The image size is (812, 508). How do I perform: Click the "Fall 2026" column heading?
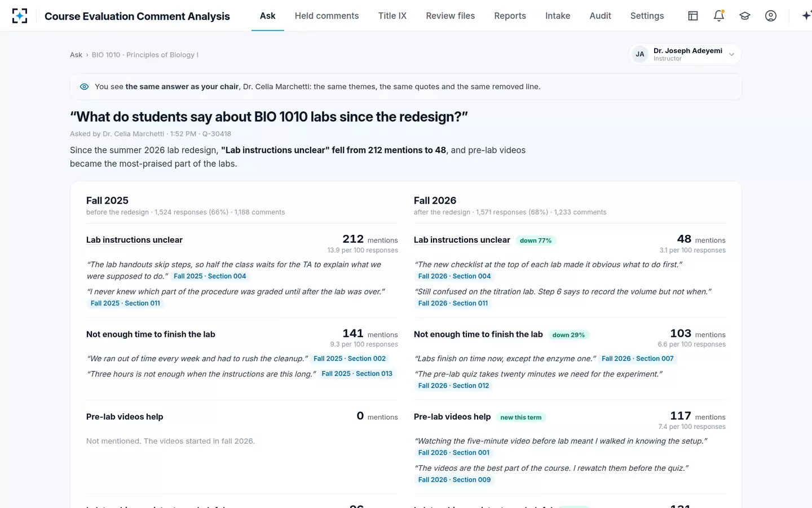[x=435, y=200]
